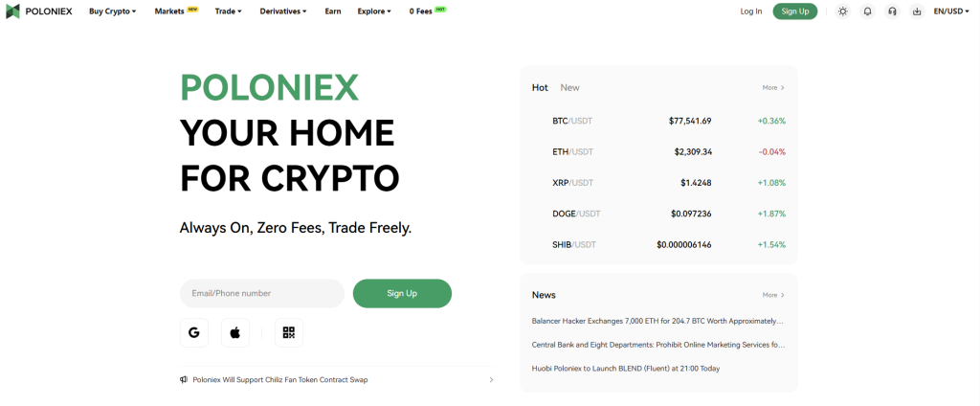Sign up with Apple icon
Image resolution: width=980 pixels, height=406 pixels.
tap(235, 332)
